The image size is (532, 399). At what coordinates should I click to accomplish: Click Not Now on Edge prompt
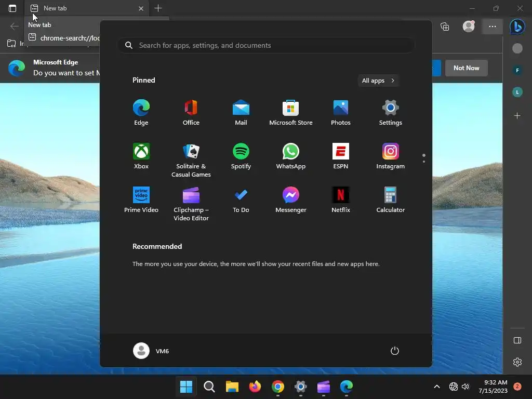click(x=466, y=68)
